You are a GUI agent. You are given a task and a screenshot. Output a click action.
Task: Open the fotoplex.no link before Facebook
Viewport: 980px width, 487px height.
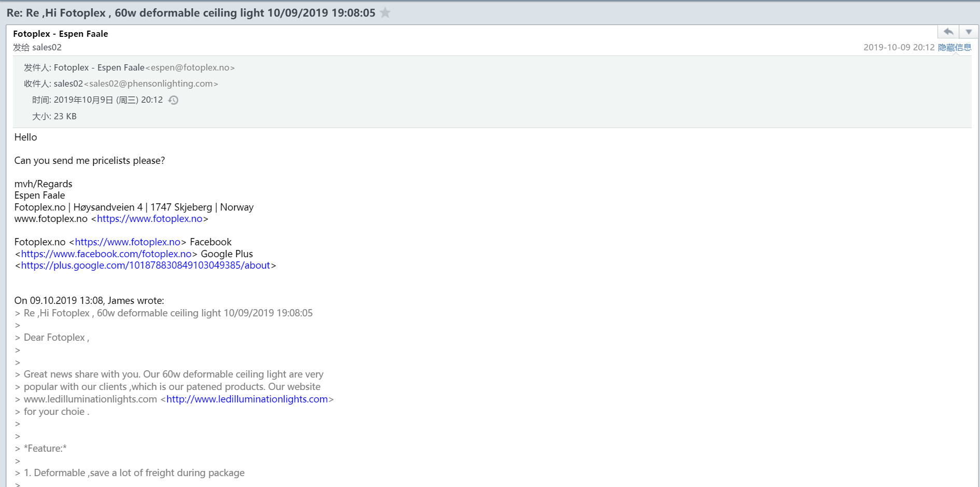[x=127, y=242]
